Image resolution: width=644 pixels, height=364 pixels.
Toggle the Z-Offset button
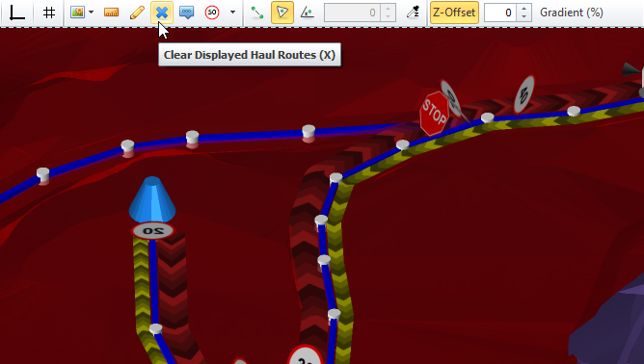coord(454,13)
